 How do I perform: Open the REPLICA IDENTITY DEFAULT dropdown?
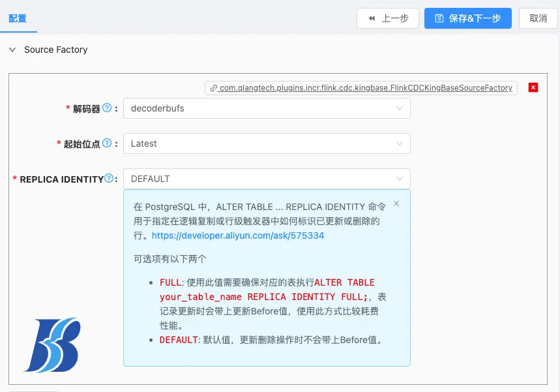coord(267,179)
